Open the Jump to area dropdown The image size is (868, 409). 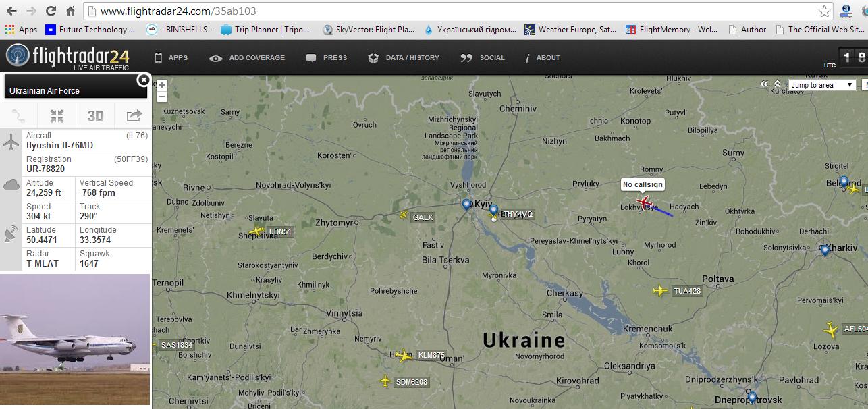click(822, 85)
